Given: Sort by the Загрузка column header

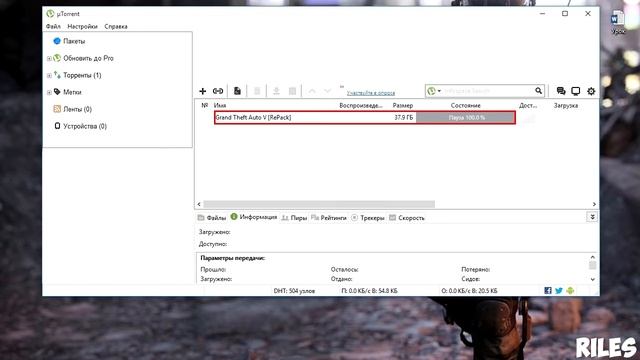Looking at the screenshot, I should coord(566,105).
